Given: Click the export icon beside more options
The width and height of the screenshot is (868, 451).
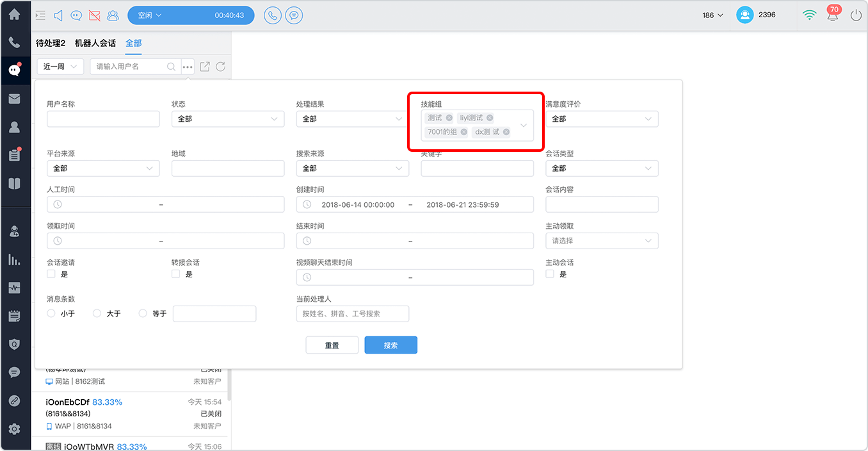Looking at the screenshot, I should pyautogui.click(x=205, y=67).
